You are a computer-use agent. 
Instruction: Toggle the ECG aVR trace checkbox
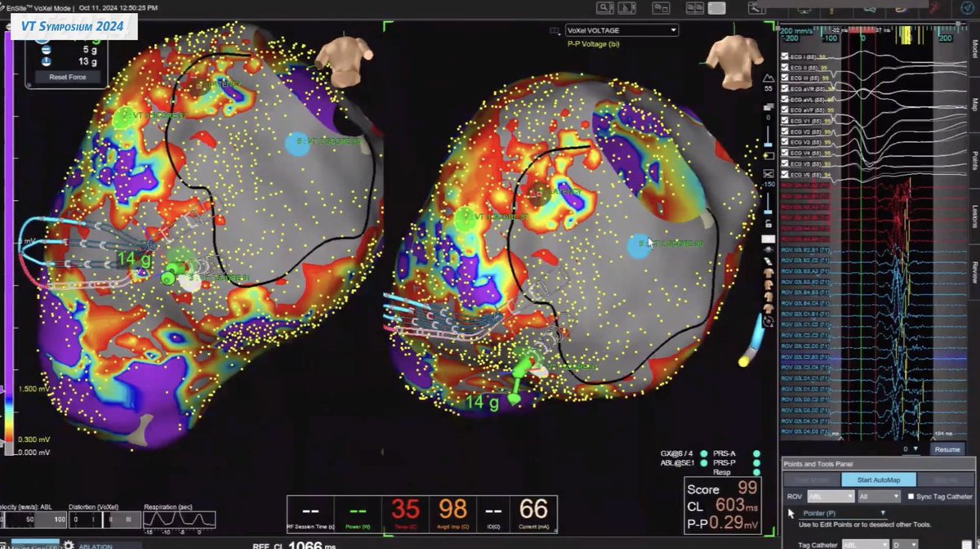tap(786, 88)
